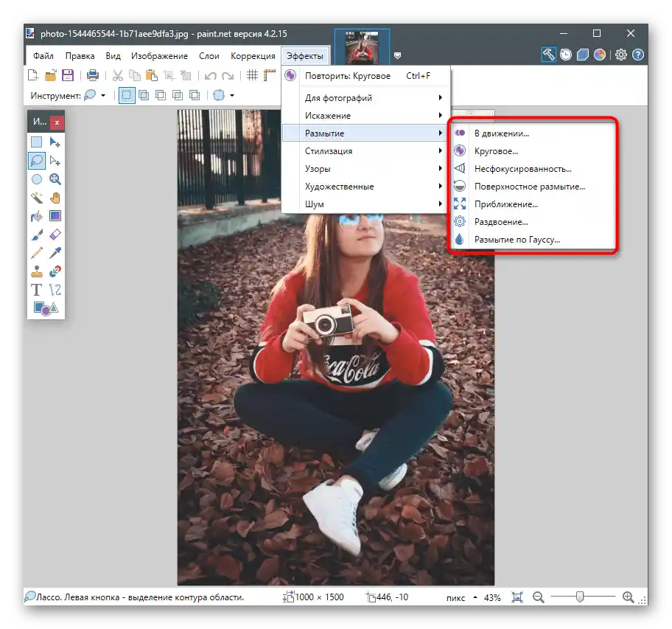The height and width of the screenshot is (629, 672).
Task: Open the Правка menu
Action: pos(80,56)
